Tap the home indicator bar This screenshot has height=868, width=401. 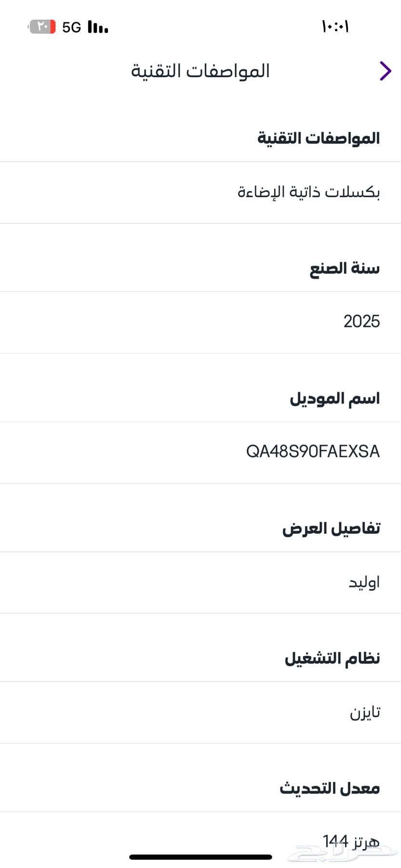coord(200,857)
